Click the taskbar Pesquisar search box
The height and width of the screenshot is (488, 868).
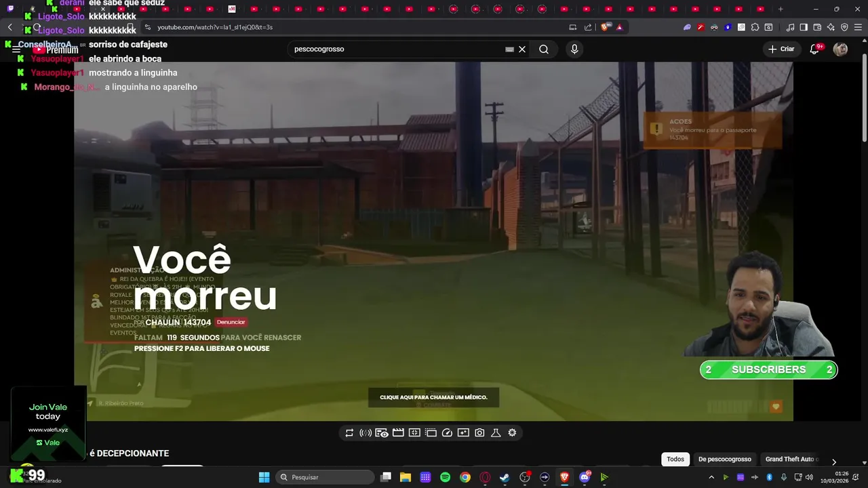325,477
